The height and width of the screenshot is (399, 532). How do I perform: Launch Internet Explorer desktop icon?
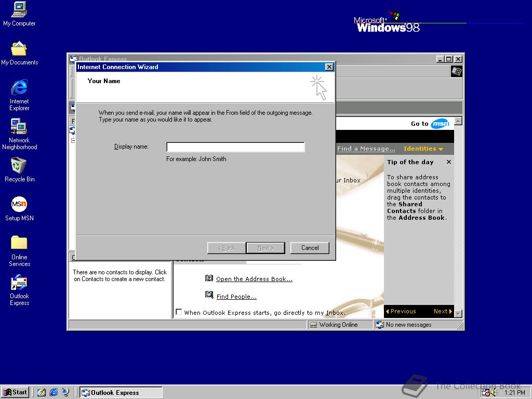pyautogui.click(x=19, y=95)
